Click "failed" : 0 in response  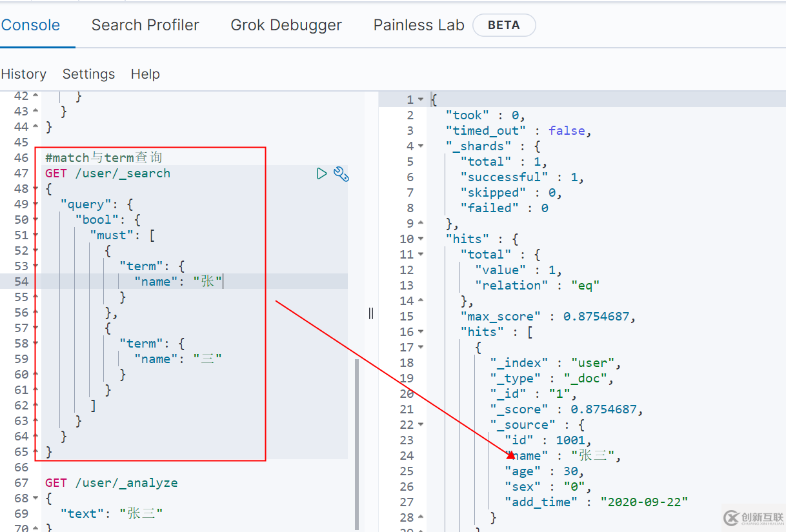pos(504,208)
